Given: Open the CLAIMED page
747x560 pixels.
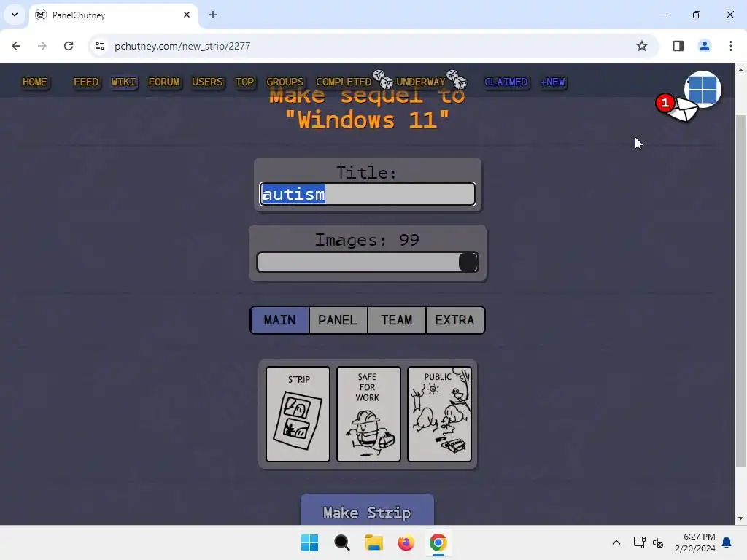Looking at the screenshot, I should point(506,82).
